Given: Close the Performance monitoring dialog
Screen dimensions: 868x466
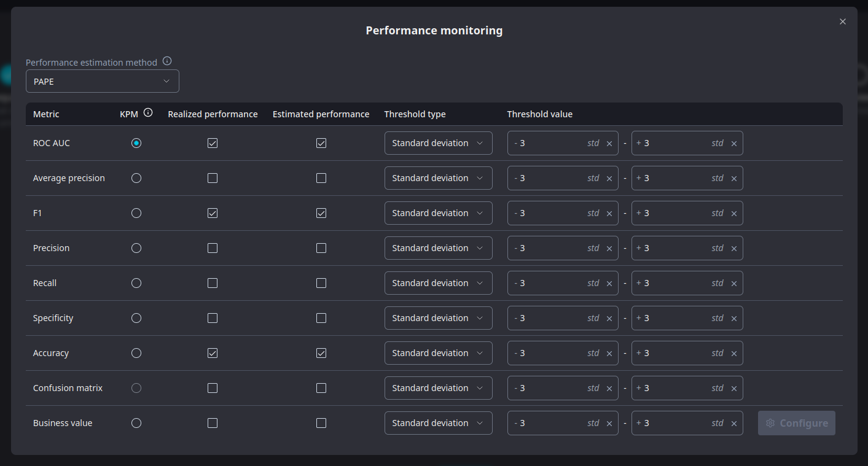Looking at the screenshot, I should pyautogui.click(x=842, y=21).
